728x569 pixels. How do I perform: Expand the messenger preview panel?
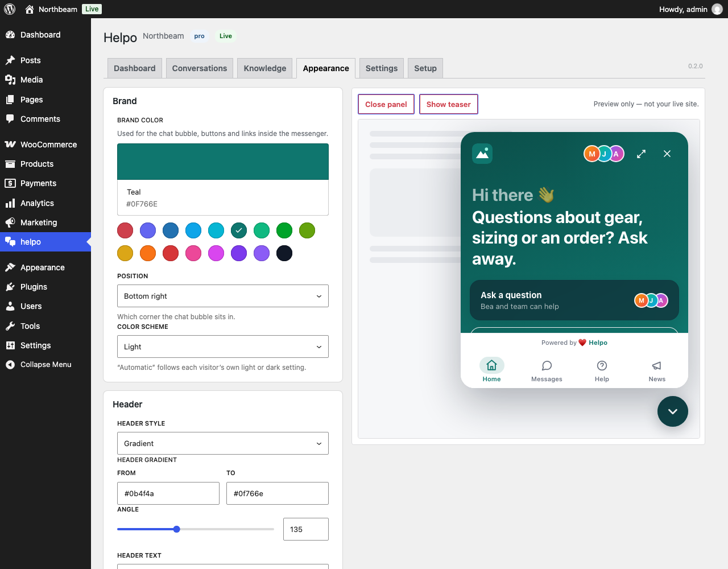point(641,154)
